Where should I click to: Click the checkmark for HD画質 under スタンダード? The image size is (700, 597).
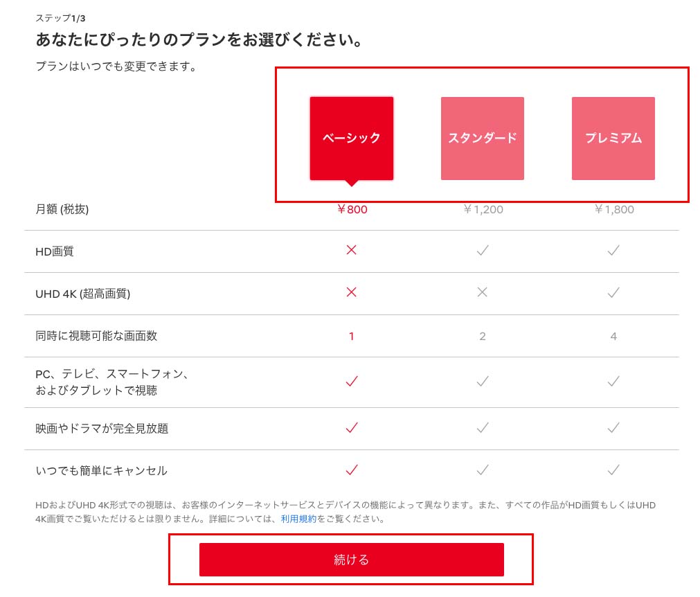[482, 249]
